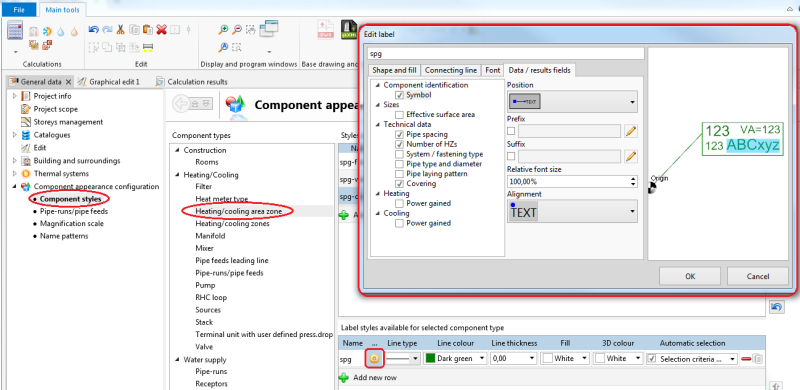Viewport: 800px width, 390px height.
Task: Switch to Connecting line tab
Action: pos(451,70)
